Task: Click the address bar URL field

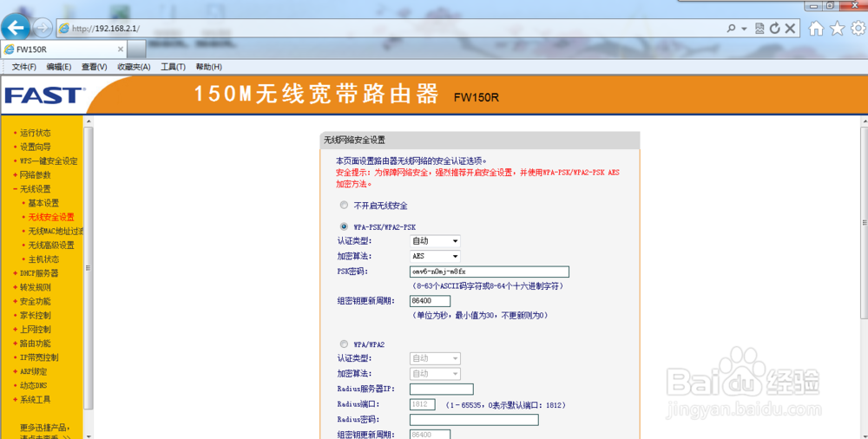Action: tap(387, 29)
